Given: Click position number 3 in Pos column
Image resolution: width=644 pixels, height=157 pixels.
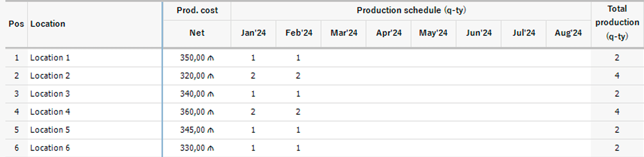Looking at the screenshot, I should [x=17, y=94].
